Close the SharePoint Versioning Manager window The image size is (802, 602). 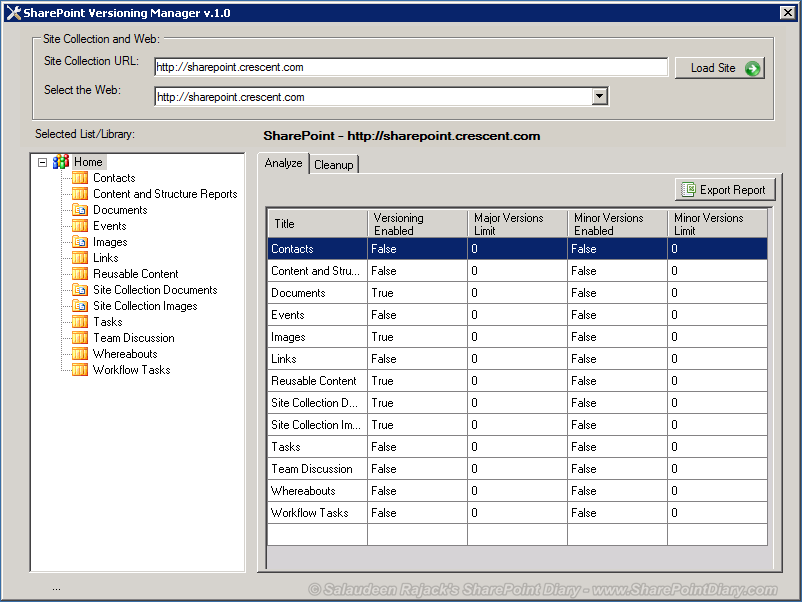point(788,12)
